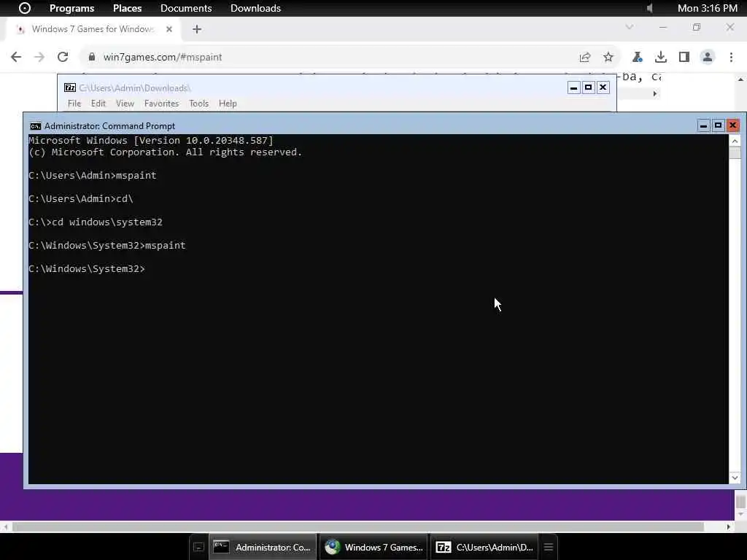The height and width of the screenshot is (560, 747).
Task: Open the Edit menu in 7-Zip window
Action: [98, 104]
